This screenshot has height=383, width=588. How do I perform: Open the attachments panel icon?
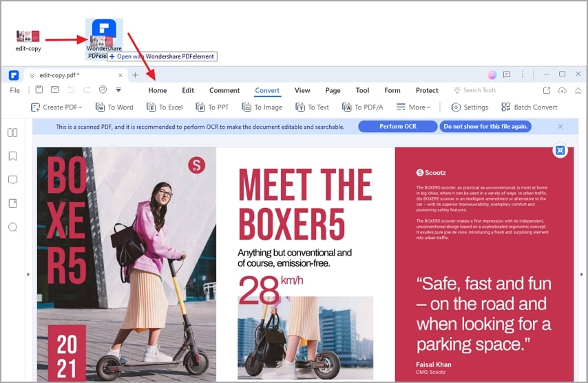[13, 204]
